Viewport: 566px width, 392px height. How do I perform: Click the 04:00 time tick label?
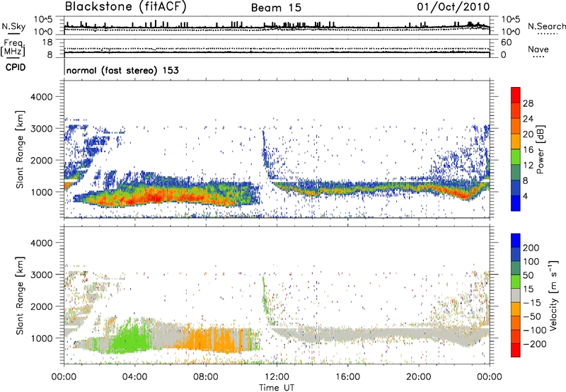(134, 377)
